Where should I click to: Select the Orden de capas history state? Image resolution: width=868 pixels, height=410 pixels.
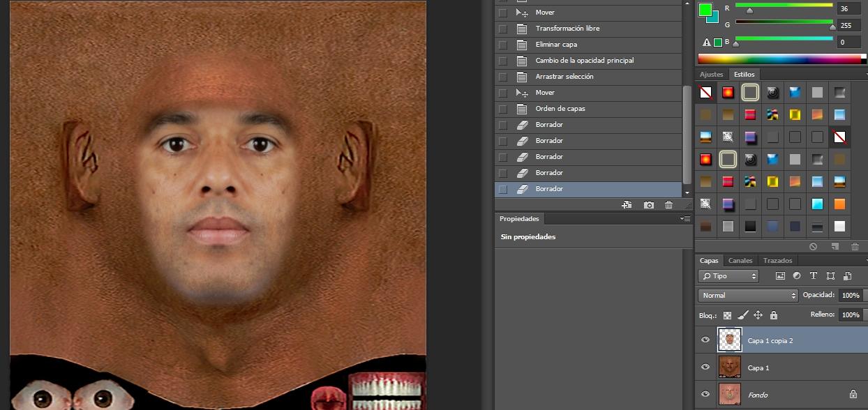point(560,109)
